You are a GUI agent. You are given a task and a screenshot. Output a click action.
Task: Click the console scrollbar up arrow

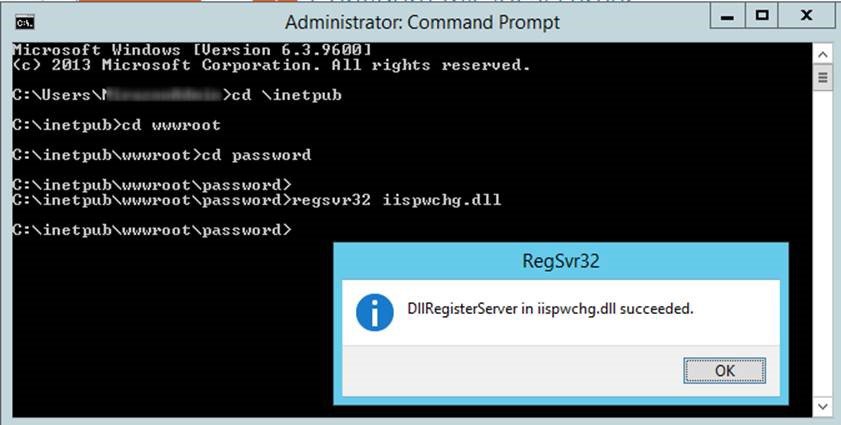(x=823, y=53)
